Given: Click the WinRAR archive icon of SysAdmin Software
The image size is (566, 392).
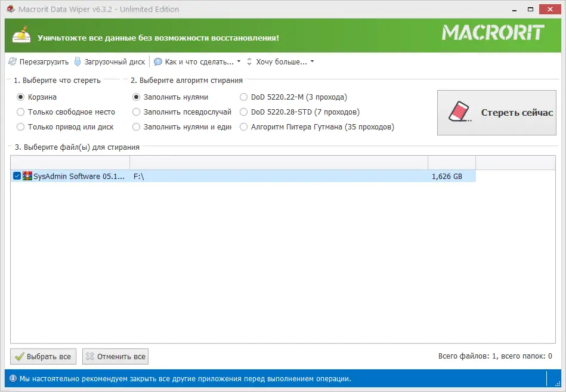Looking at the screenshot, I should (x=27, y=176).
